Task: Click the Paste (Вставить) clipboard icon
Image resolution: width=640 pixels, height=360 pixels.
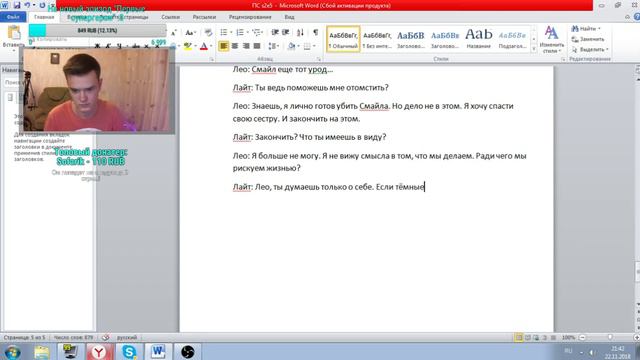Action: click(14, 33)
